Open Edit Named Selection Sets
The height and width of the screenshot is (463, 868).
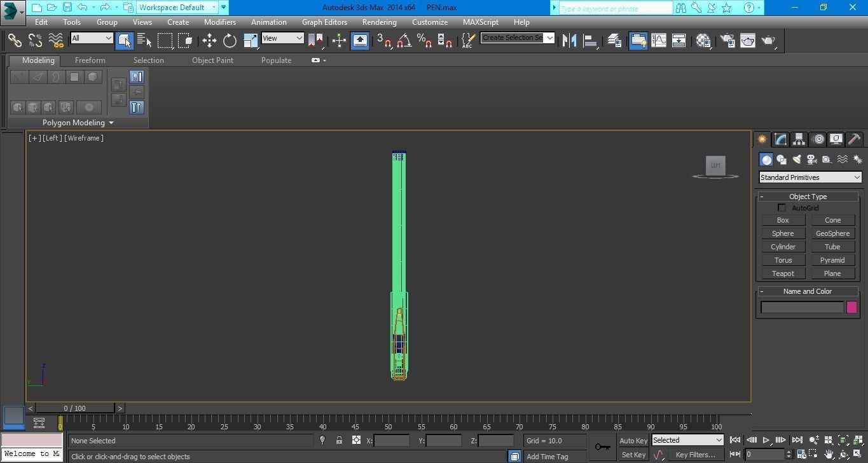[x=469, y=40]
